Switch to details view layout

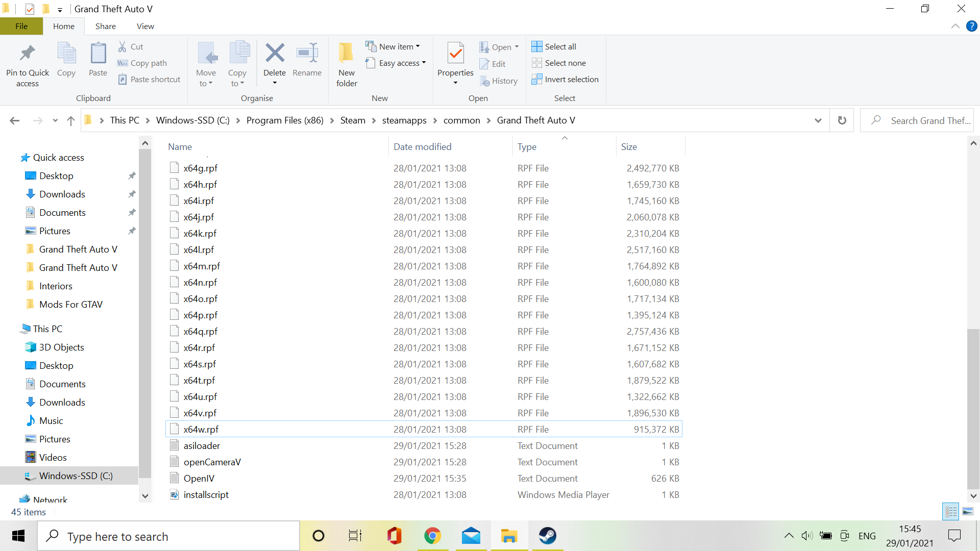[x=951, y=511]
